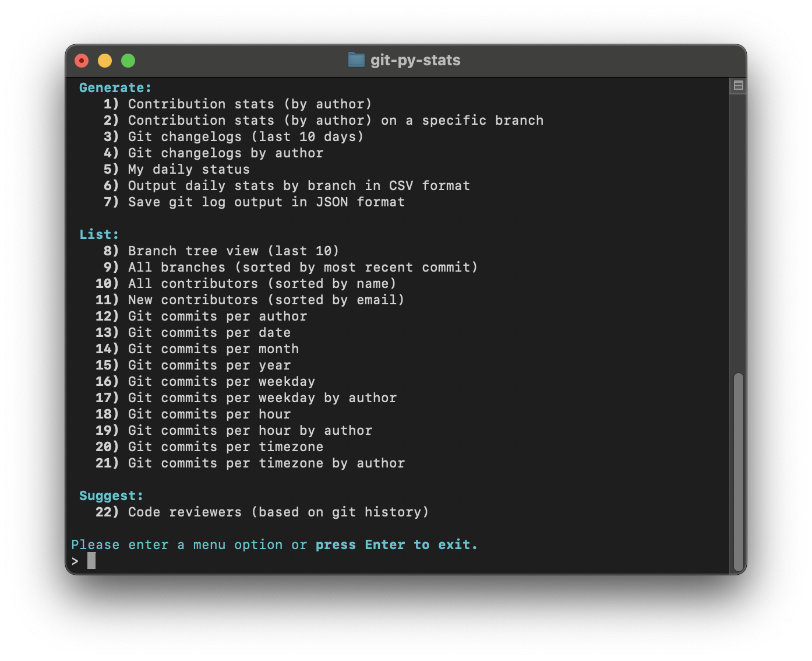Click the window title 'git-py-stats'
The width and height of the screenshot is (812, 661).
(x=415, y=60)
